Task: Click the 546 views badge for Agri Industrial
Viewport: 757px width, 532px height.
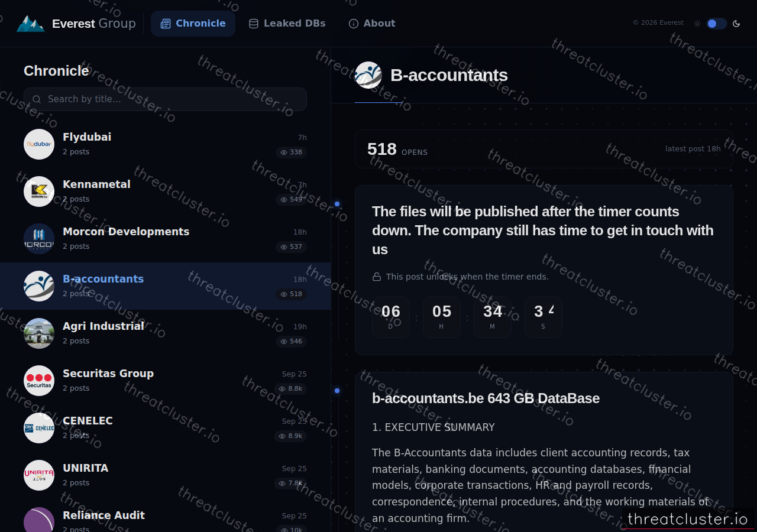Action: click(291, 342)
